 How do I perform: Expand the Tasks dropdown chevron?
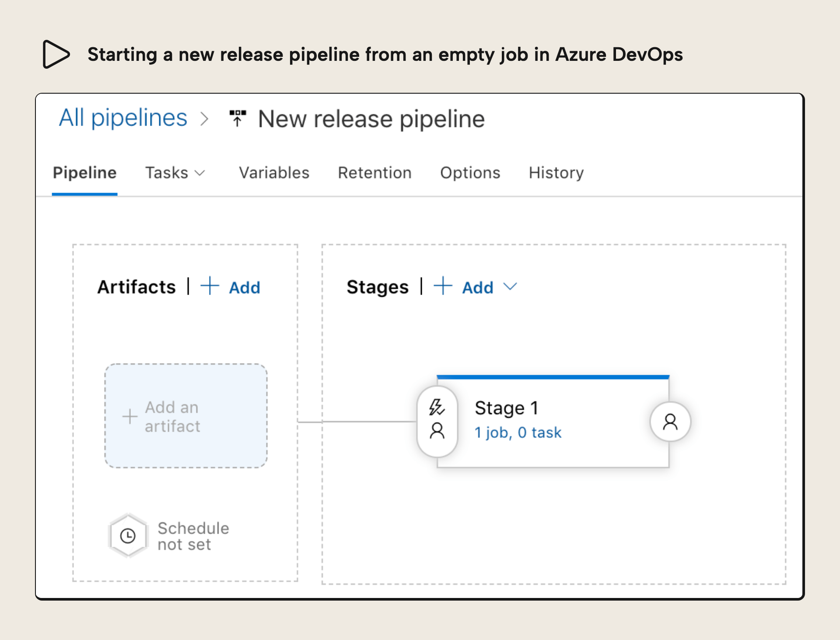[199, 173]
